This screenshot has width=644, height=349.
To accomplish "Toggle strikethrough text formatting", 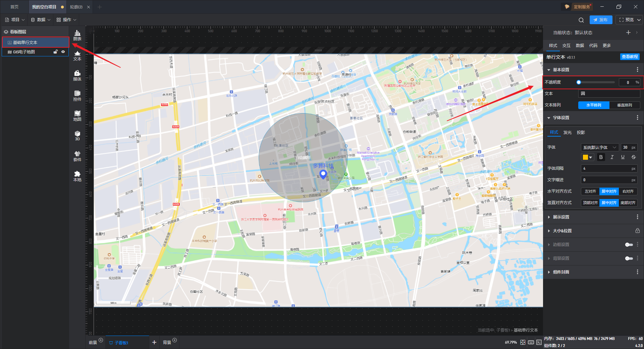I will (x=633, y=157).
